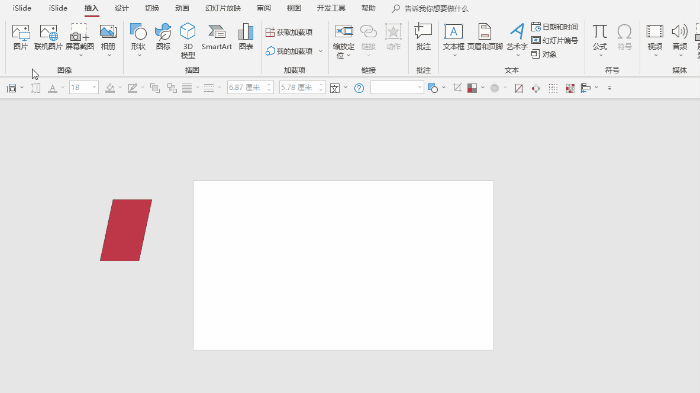Expand the text box (文本框) dropdown arrow
700x393 pixels.
[454, 55]
